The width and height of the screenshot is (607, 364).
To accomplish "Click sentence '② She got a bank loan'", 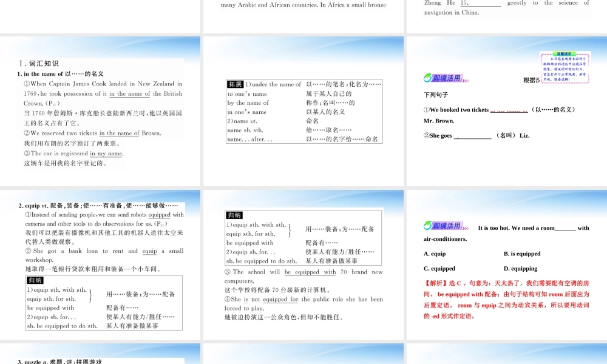I will click(104, 255).
